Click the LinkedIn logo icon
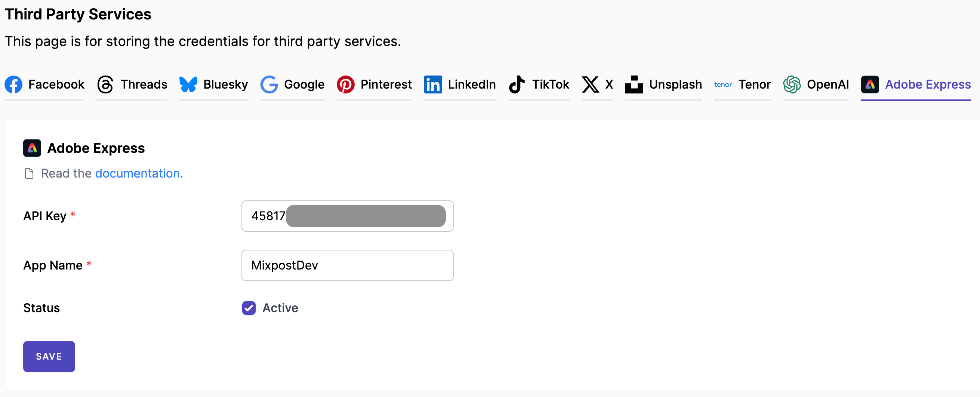 (433, 84)
